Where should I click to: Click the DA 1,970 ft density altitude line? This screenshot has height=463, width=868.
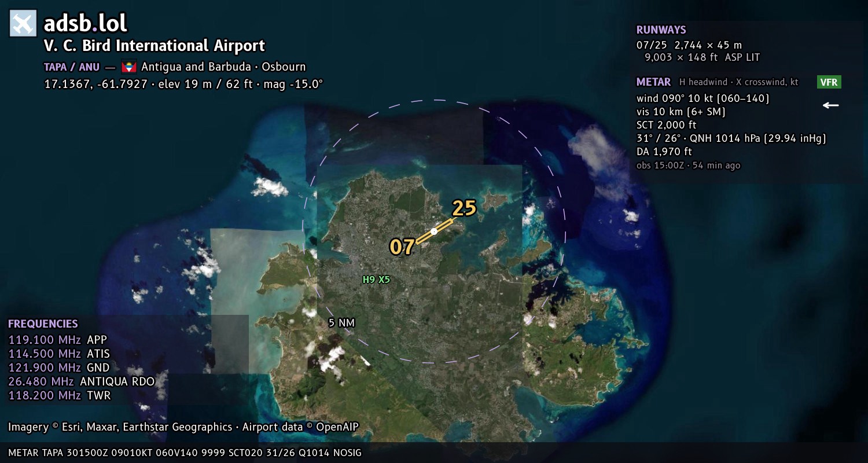tap(664, 152)
